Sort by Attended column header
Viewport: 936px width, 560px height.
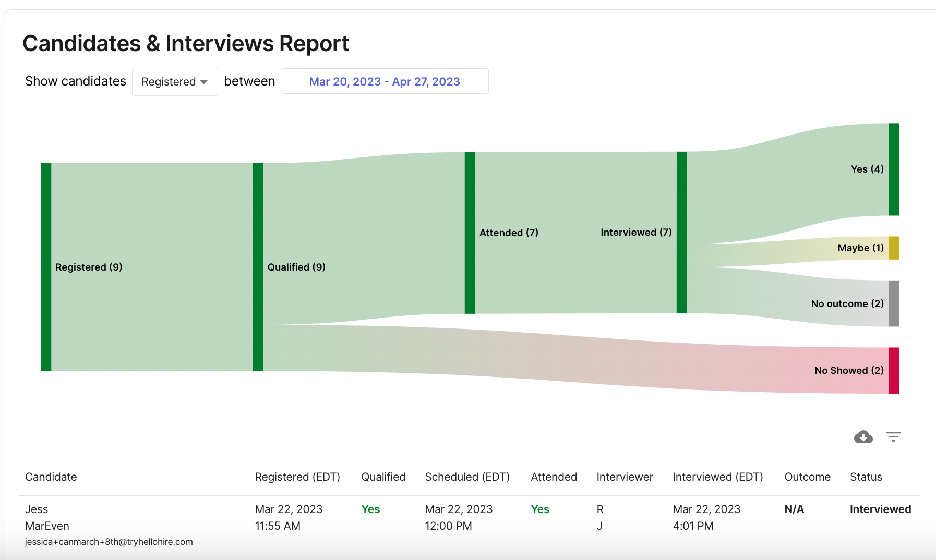(554, 477)
